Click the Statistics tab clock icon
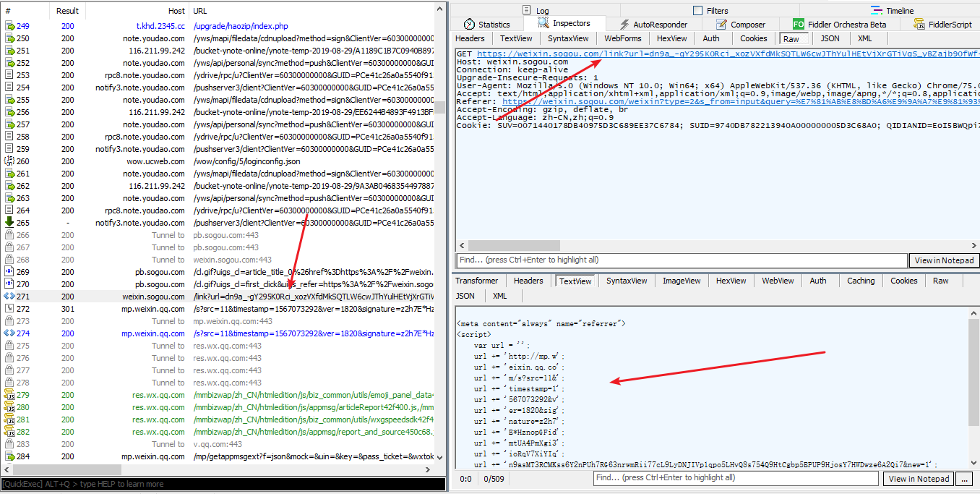This screenshot has height=494, width=980. (x=470, y=25)
